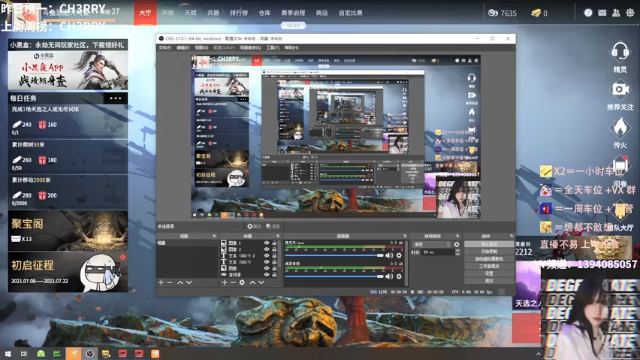640x360 pixels.
Task: Increase transition duration with stepper arrow
Action: point(457,251)
